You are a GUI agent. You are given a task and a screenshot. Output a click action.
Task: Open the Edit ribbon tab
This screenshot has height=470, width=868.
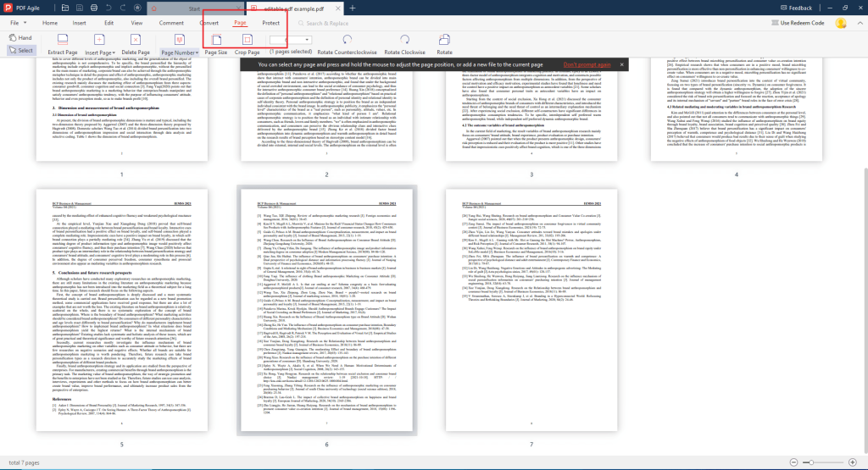pyautogui.click(x=109, y=23)
